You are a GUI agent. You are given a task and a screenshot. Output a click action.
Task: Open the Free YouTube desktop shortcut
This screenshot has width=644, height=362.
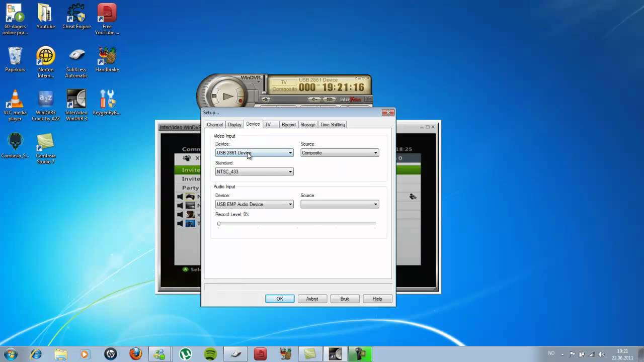107,20
